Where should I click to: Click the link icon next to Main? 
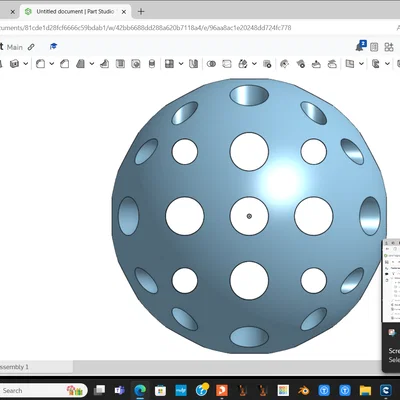coord(31,47)
